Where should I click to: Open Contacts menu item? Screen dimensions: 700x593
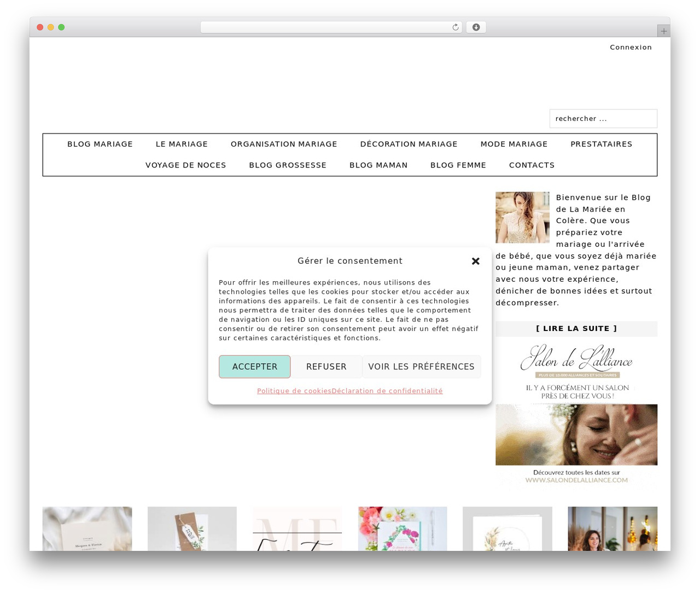click(x=532, y=165)
